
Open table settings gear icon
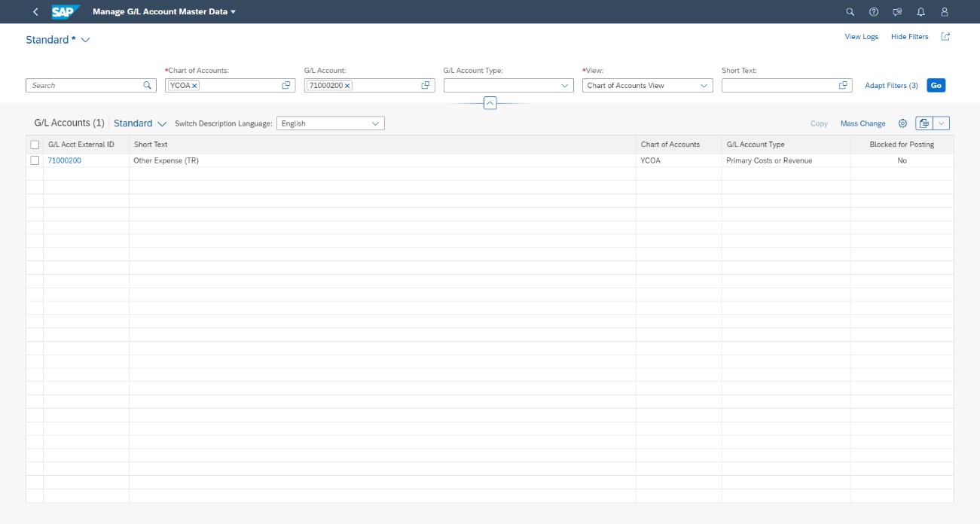[902, 123]
